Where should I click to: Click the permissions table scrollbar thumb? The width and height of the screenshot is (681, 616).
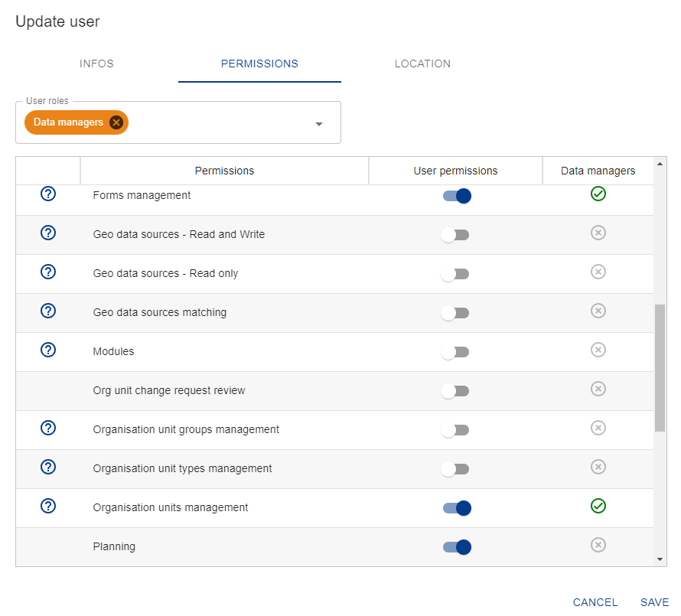(x=660, y=368)
